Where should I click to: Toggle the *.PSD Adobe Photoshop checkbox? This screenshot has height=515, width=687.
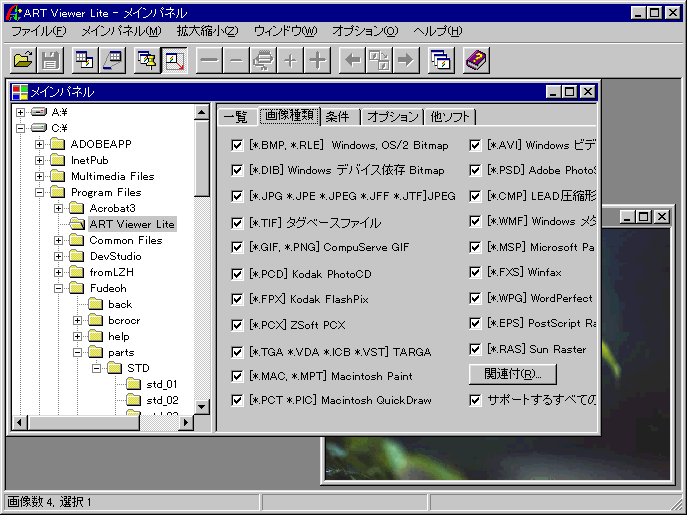(475, 170)
